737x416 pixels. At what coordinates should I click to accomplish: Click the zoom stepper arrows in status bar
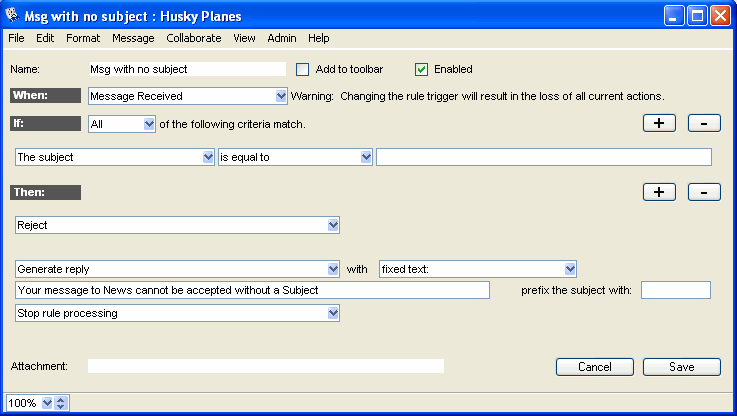[x=60, y=403]
